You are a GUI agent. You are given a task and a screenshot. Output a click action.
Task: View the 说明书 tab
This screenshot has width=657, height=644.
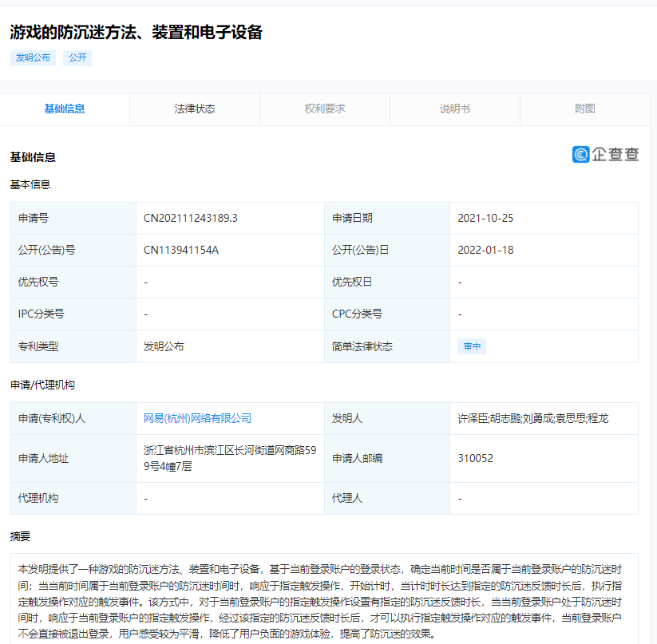tap(454, 109)
